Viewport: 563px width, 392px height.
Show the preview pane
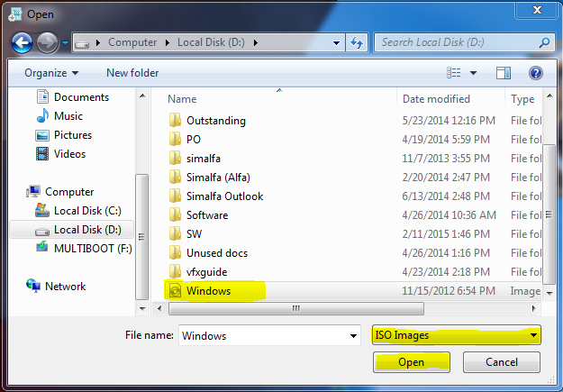(504, 73)
